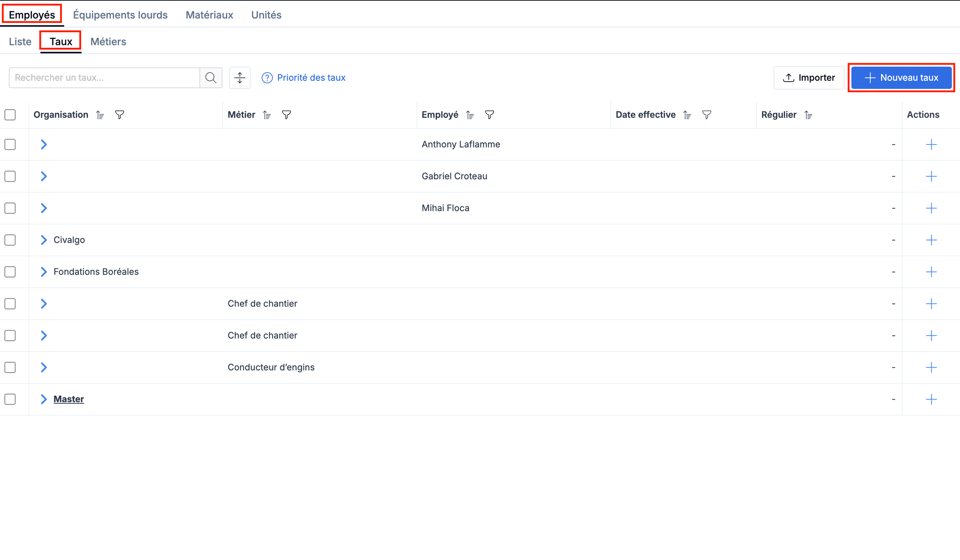Image resolution: width=960 pixels, height=560 pixels.
Task: Expand the Conducteur d'engins row
Action: coord(44,367)
